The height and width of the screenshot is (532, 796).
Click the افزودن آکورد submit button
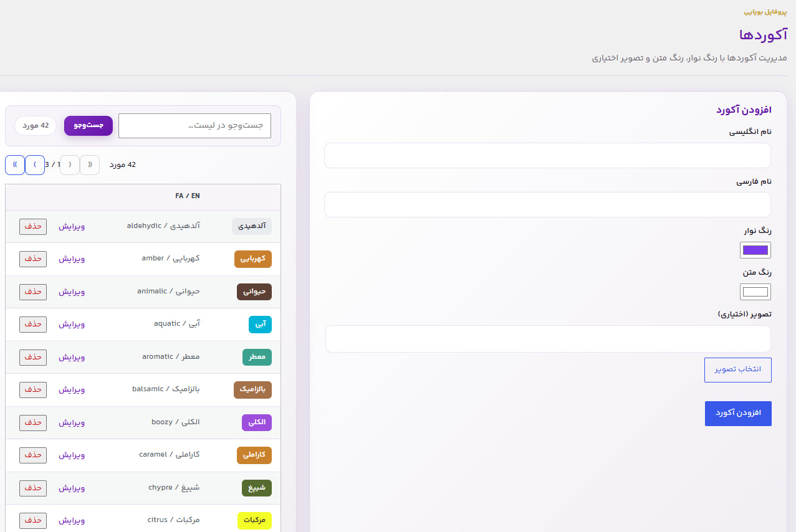[x=738, y=414]
